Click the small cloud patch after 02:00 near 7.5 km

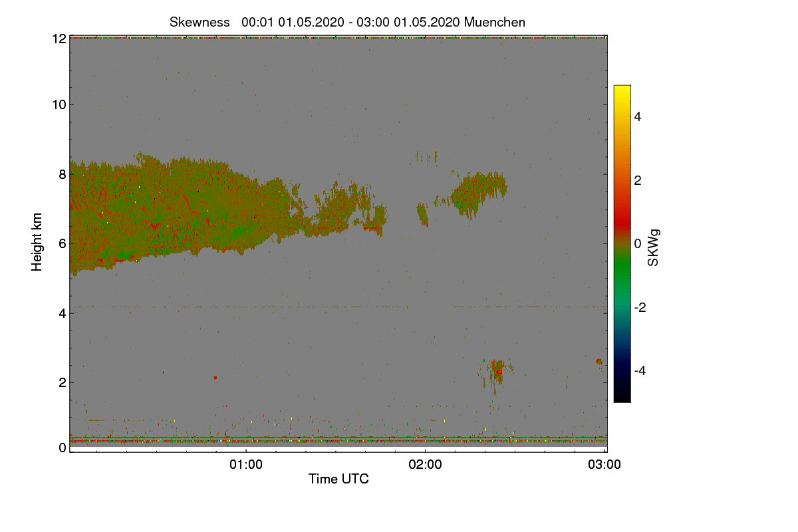point(479,193)
